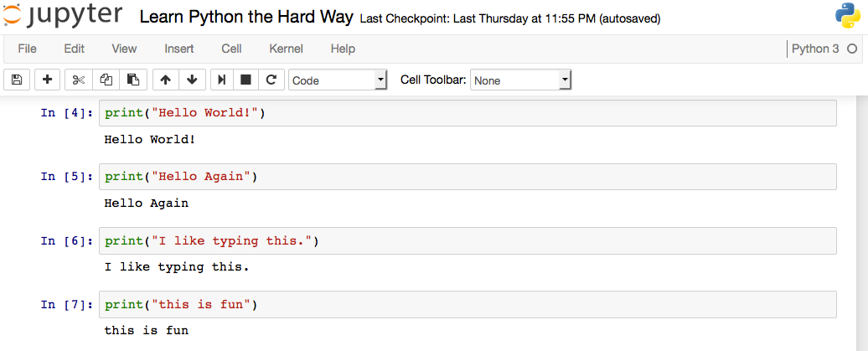The width and height of the screenshot is (868, 351).
Task: Restart the kernel with the circular arrow
Action: point(271,80)
